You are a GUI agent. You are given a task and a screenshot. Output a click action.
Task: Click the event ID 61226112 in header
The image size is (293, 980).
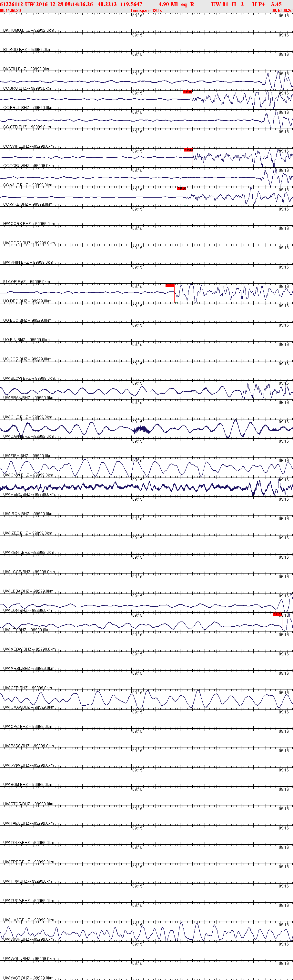point(12,4)
